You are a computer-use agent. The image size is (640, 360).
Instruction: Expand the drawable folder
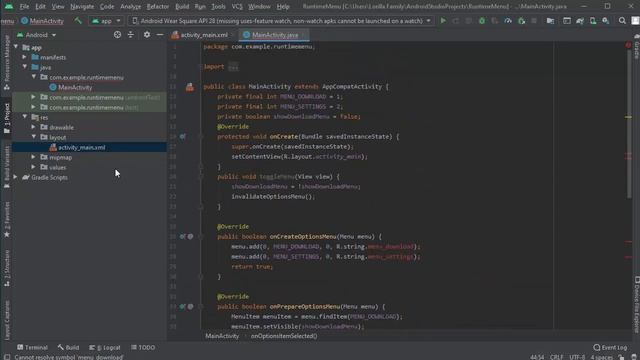33,127
